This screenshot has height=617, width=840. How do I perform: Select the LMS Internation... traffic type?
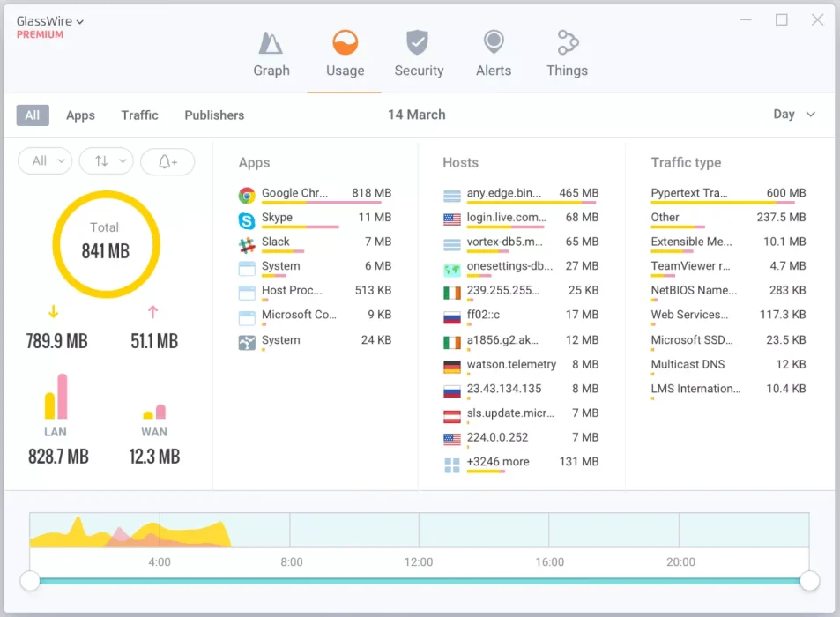tap(729, 390)
